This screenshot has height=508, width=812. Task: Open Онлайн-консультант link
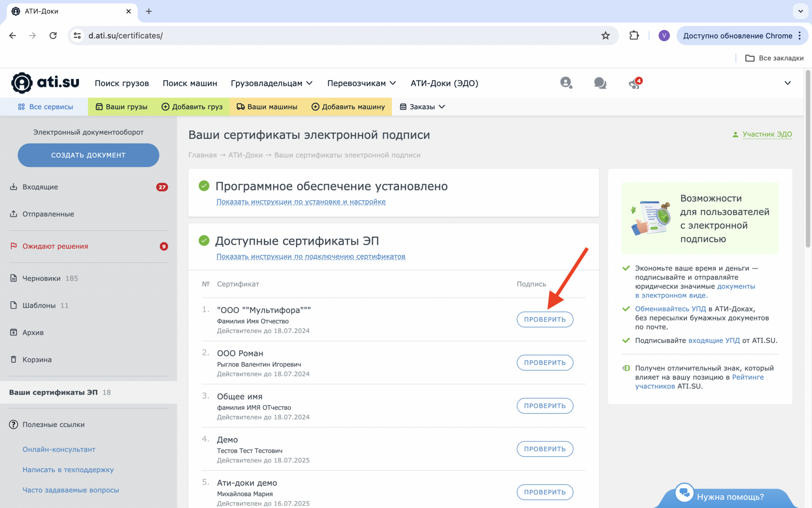click(59, 449)
